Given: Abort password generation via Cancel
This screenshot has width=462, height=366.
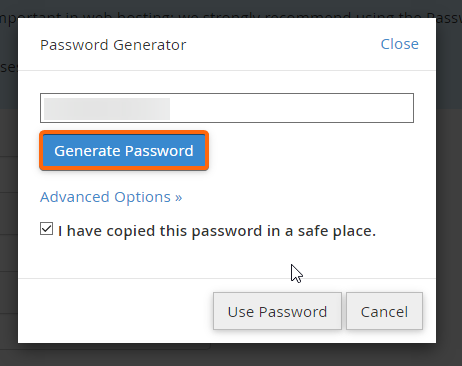Looking at the screenshot, I should click(384, 311).
